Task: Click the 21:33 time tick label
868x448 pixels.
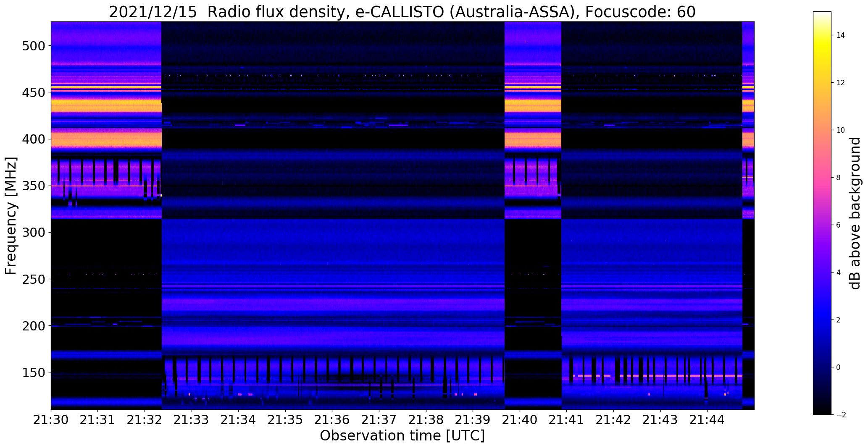Action: tap(192, 420)
